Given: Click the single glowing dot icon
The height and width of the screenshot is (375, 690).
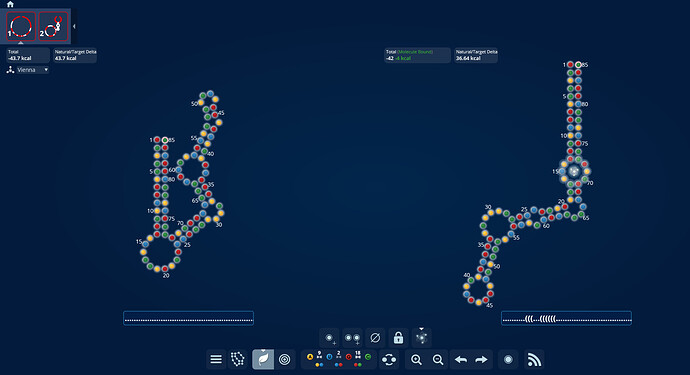Looking at the screenshot, I should click(x=508, y=360).
